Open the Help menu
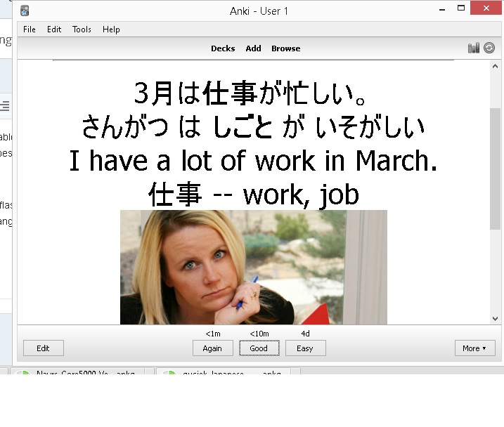The image size is (504, 427). (111, 29)
